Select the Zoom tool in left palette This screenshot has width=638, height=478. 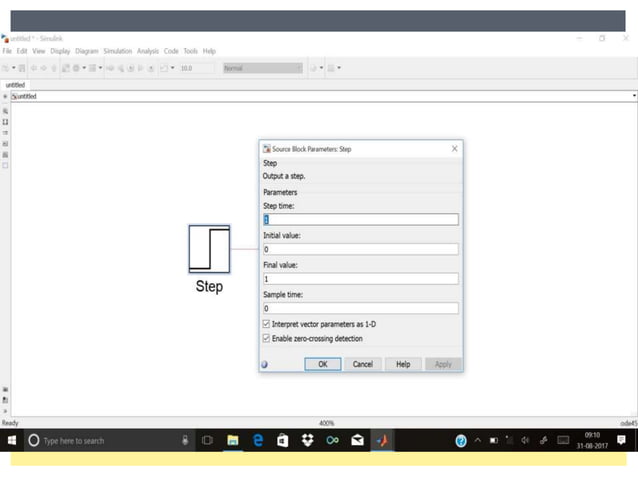(5, 111)
